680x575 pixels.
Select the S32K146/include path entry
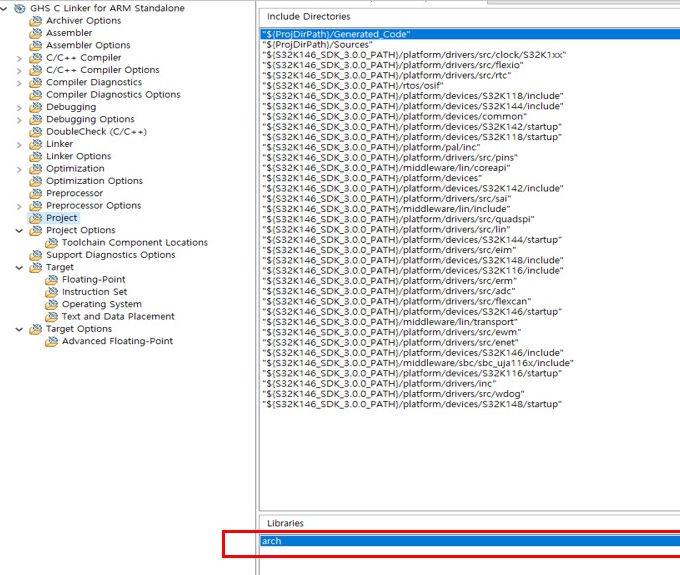point(413,353)
